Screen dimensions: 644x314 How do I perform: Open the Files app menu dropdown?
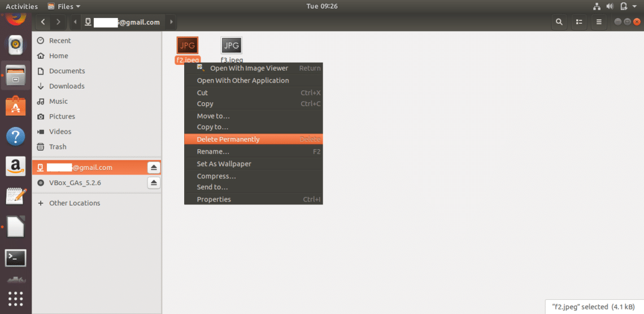point(64,6)
